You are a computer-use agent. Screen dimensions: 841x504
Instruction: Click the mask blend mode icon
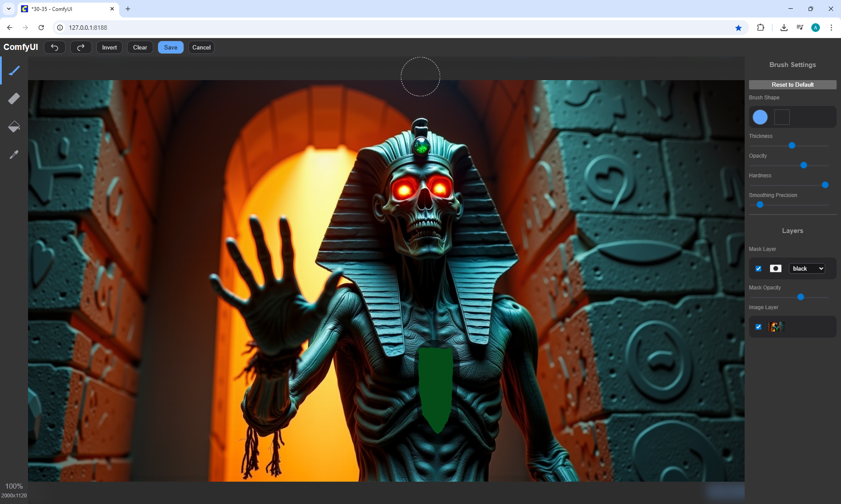[x=776, y=268]
